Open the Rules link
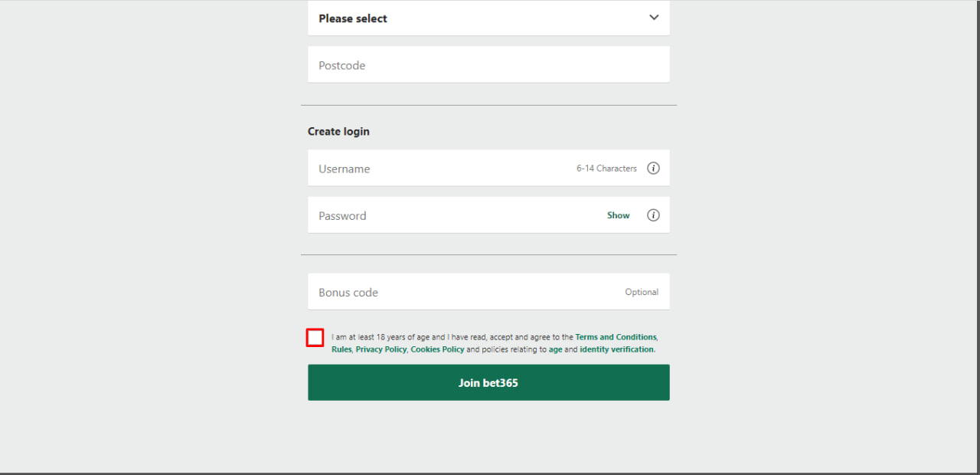980x475 pixels. 341,349
